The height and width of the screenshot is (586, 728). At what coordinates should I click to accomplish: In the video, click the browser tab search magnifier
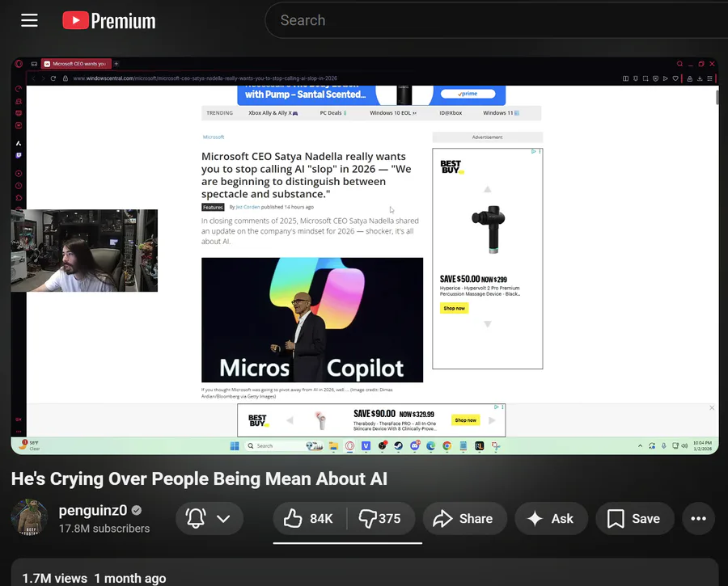679,64
